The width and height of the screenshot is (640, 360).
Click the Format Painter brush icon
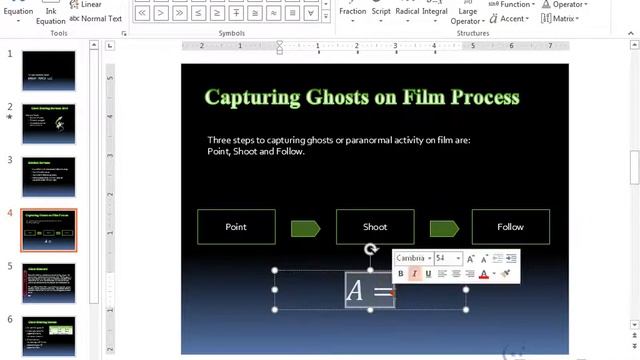click(x=505, y=273)
